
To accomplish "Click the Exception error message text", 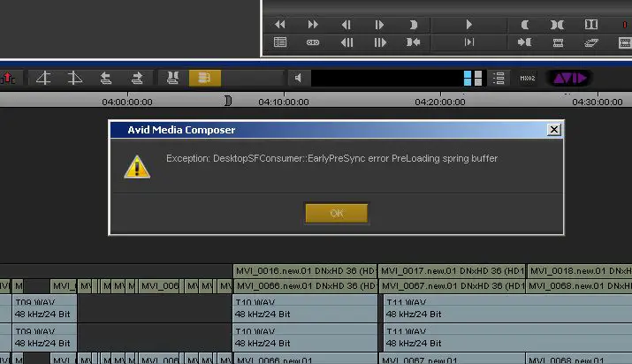I will [x=331, y=158].
